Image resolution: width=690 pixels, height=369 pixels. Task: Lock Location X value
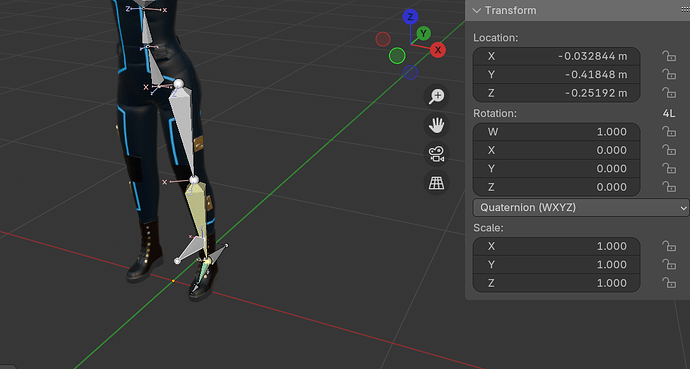(669, 56)
